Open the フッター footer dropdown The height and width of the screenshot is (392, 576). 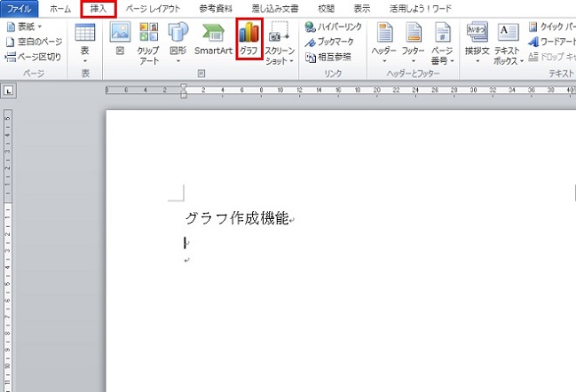pyautogui.click(x=414, y=43)
